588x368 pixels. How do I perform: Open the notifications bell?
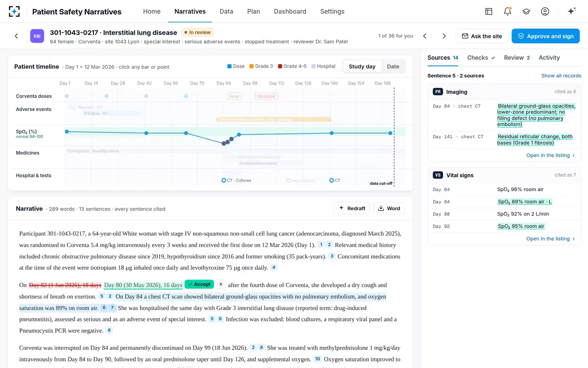(508, 11)
